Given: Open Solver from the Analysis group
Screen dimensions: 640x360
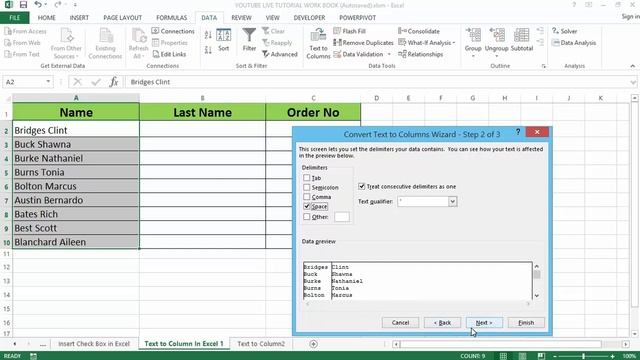Looking at the screenshot, I should [x=564, y=31].
